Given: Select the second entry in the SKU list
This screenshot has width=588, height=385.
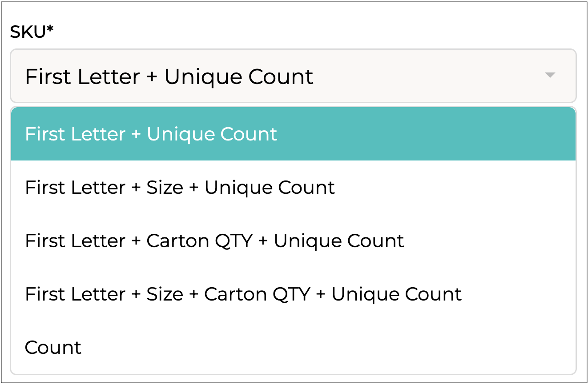Looking at the screenshot, I should [x=180, y=188].
